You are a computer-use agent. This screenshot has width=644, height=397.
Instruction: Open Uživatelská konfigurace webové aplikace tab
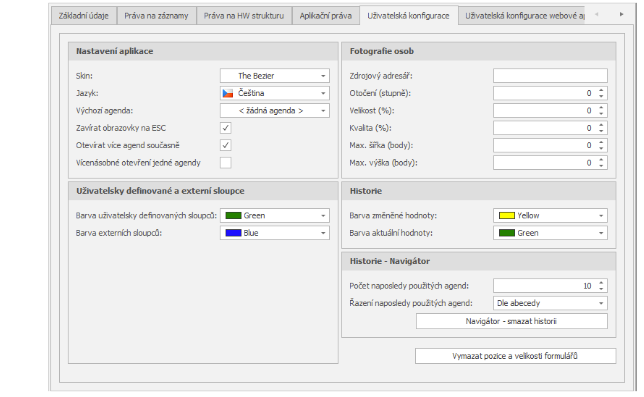coord(522,16)
